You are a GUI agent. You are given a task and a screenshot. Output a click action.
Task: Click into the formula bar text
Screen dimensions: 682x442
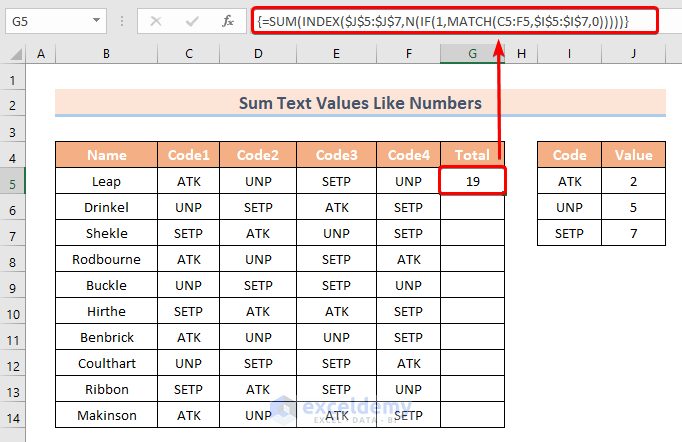(x=450, y=20)
